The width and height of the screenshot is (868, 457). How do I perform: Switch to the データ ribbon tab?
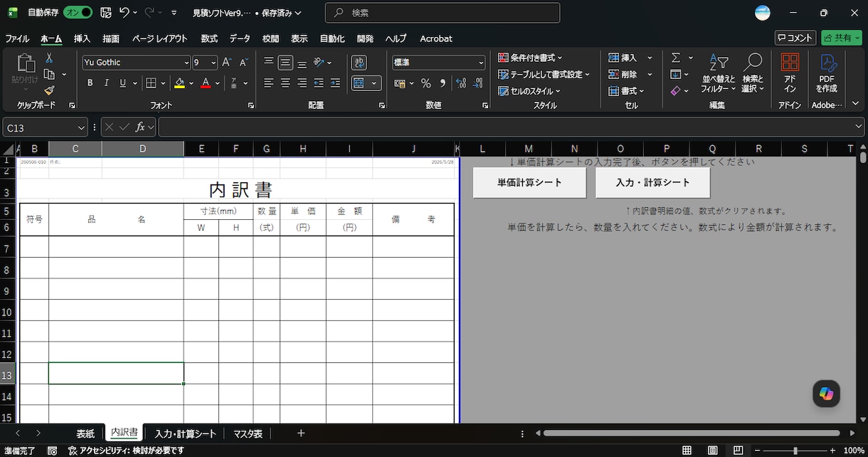pyautogui.click(x=240, y=38)
